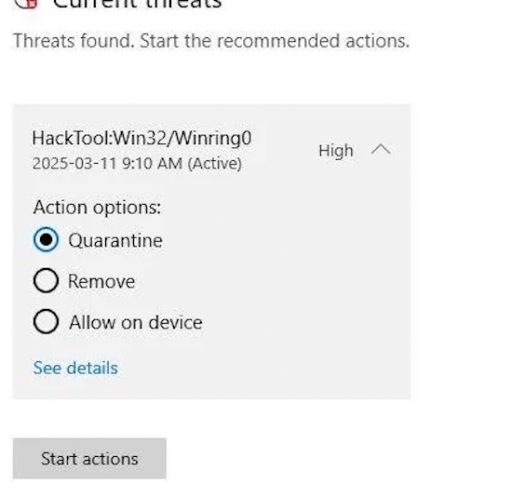Click the 'Allow on device' text label
Viewport: 512px width, 484px height.
[136, 322]
